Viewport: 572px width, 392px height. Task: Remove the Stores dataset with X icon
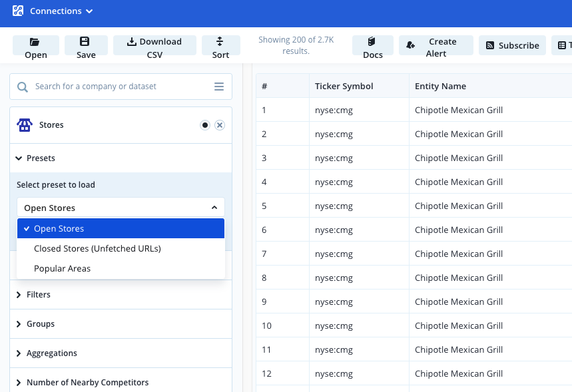220,125
